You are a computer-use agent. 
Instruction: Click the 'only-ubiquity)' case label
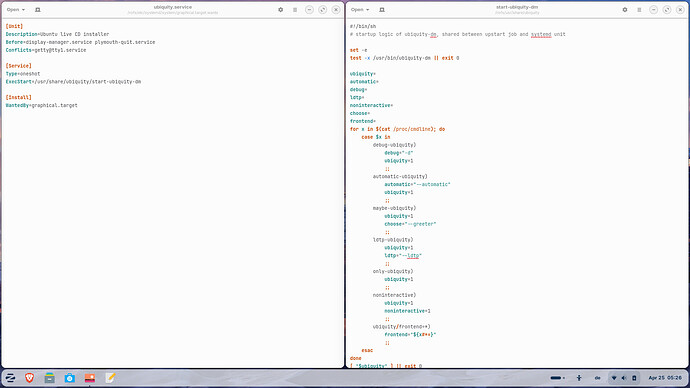click(x=393, y=272)
